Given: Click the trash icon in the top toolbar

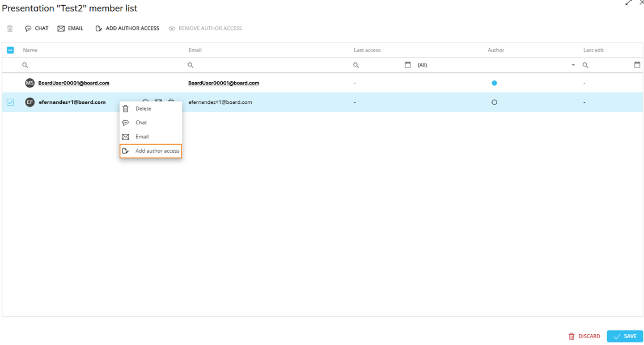Looking at the screenshot, I should (x=10, y=28).
